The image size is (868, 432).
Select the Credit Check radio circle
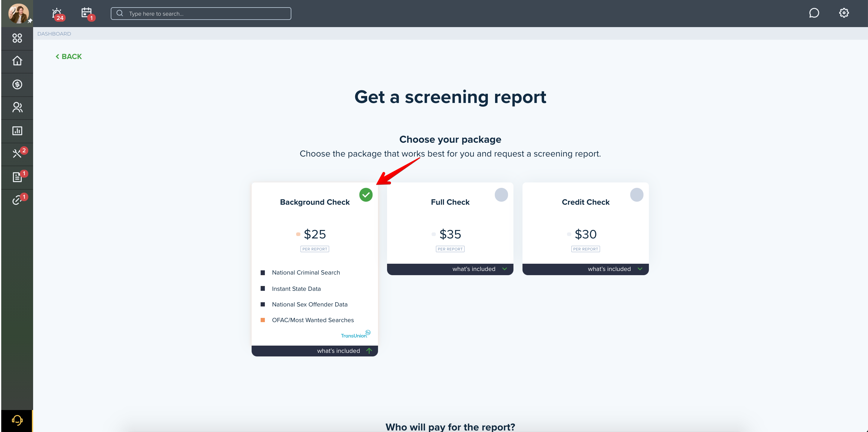pyautogui.click(x=637, y=195)
